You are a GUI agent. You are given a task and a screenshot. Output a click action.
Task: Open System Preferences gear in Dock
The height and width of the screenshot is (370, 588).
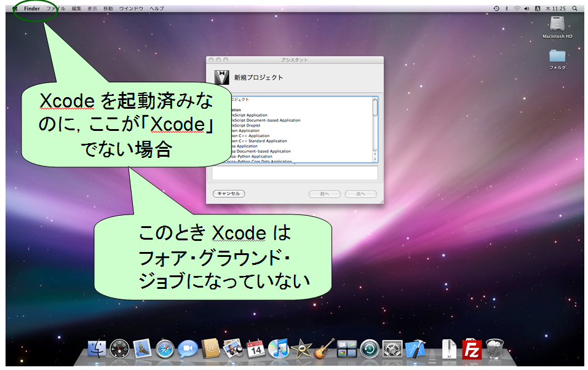pyautogui.click(x=392, y=349)
